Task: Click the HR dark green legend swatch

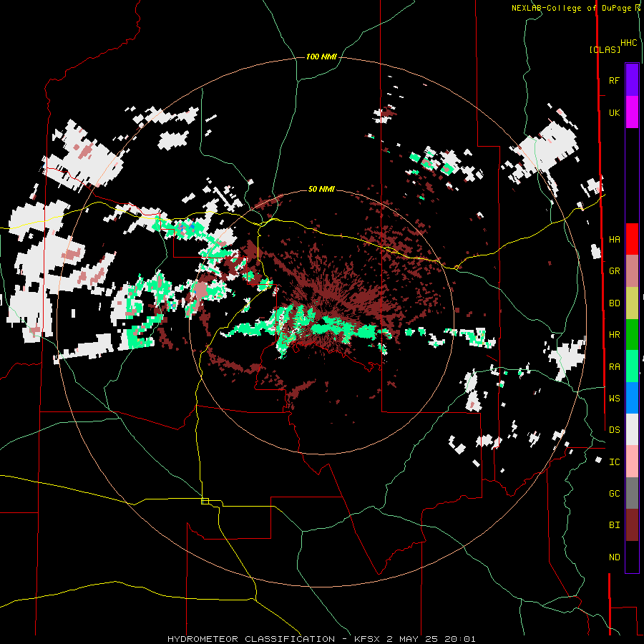Action: (x=632, y=335)
